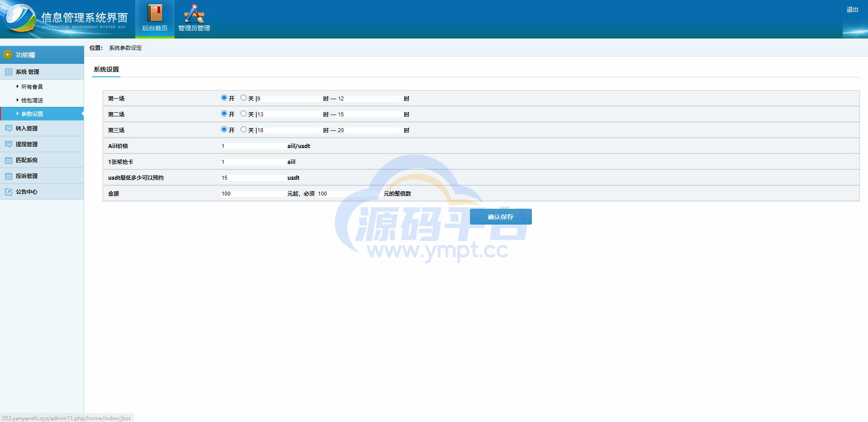Click the 金额 row label
Screen dimensions: 868x422
(x=114, y=194)
